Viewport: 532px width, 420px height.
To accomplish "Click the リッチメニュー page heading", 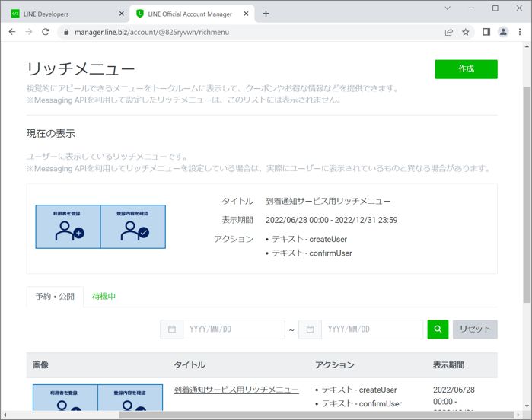I will (x=81, y=69).
